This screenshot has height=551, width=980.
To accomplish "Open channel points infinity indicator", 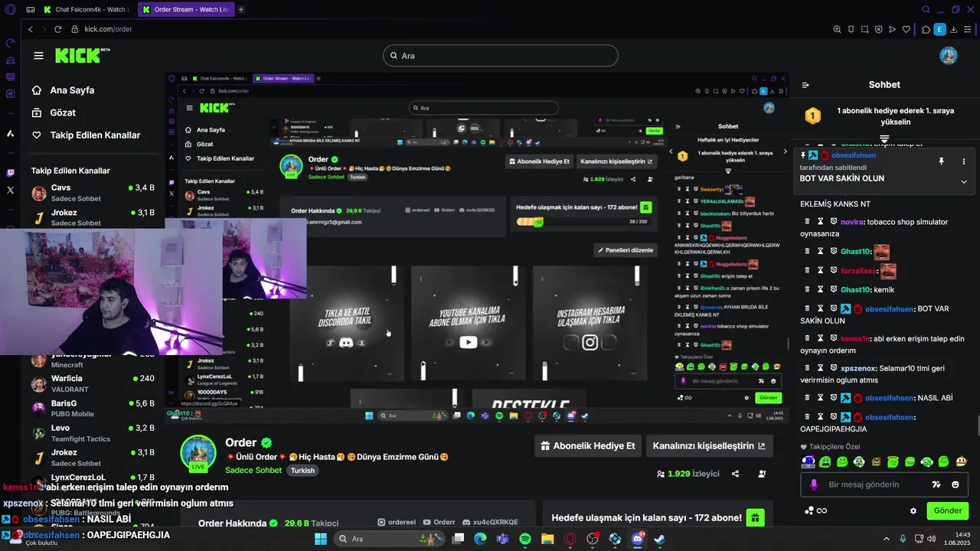I will [x=816, y=510].
